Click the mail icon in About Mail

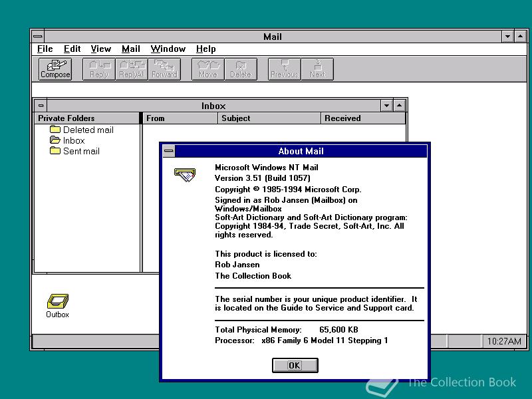[x=185, y=175]
